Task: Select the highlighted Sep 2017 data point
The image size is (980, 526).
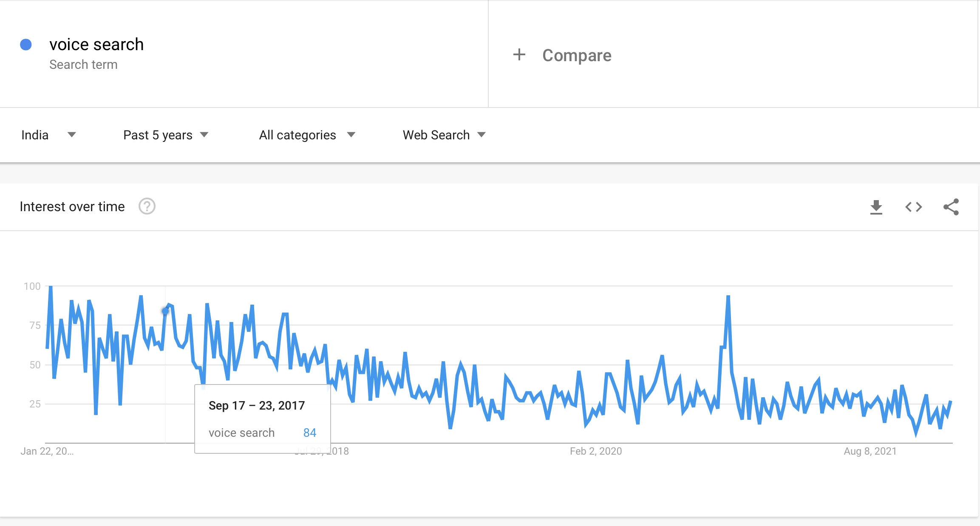Action: pyautogui.click(x=165, y=311)
